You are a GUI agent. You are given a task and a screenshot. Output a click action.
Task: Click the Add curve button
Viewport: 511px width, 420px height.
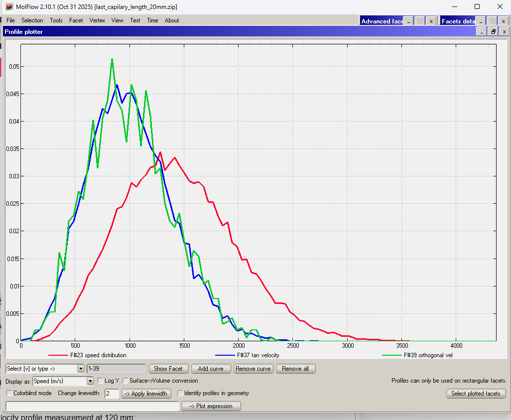(210, 369)
